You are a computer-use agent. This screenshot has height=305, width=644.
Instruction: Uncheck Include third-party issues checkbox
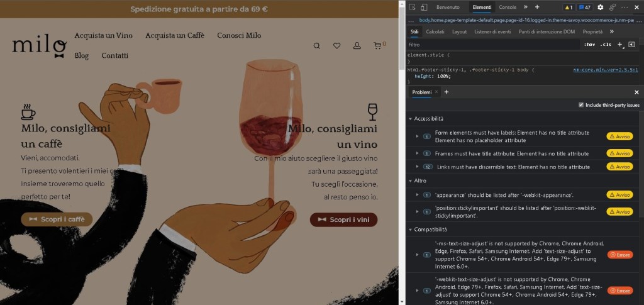point(580,105)
